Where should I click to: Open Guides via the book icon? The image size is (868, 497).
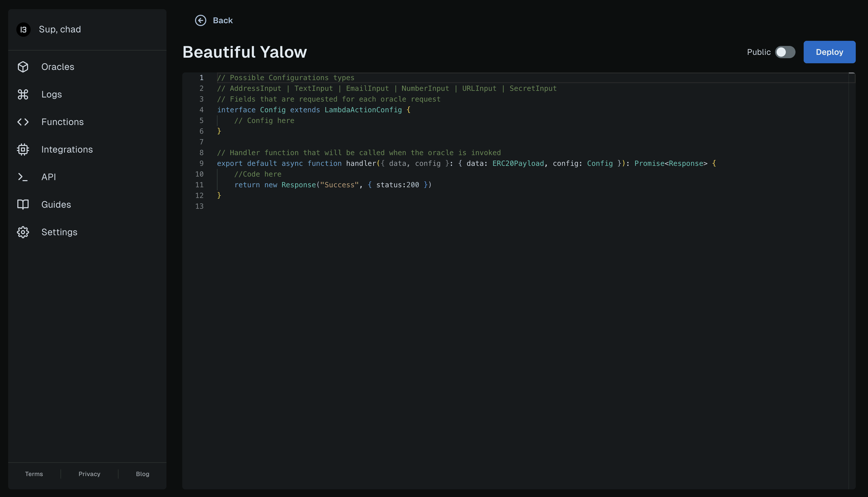point(23,204)
